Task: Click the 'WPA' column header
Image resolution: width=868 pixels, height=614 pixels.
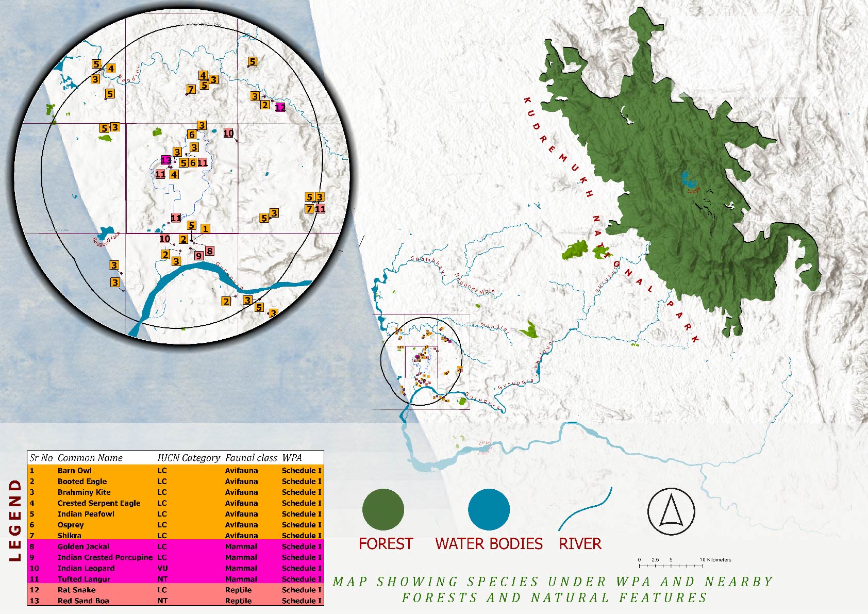Action: click(x=292, y=458)
